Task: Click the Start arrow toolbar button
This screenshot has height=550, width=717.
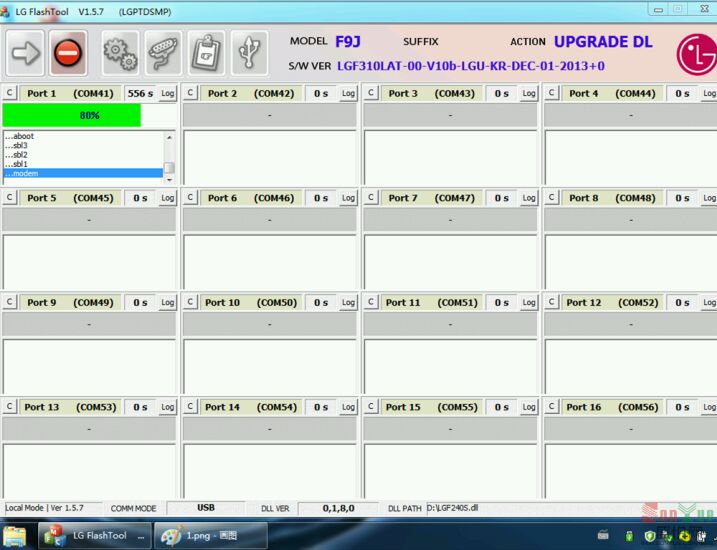Action: 25,53
